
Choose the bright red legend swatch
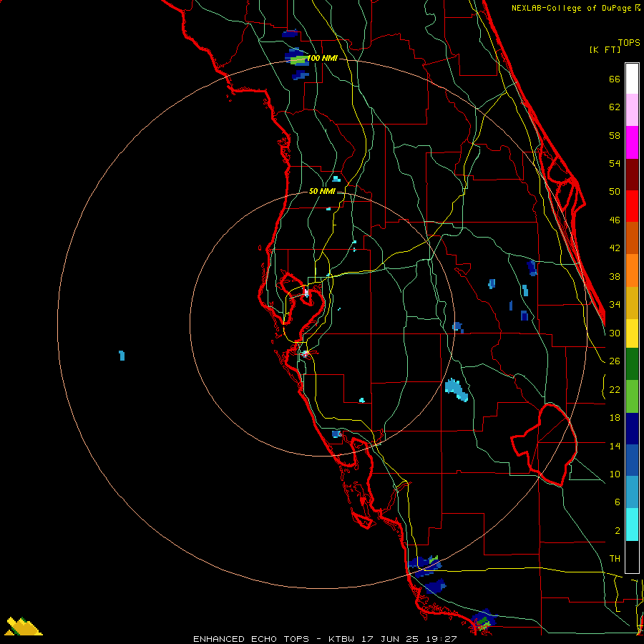coord(632,206)
